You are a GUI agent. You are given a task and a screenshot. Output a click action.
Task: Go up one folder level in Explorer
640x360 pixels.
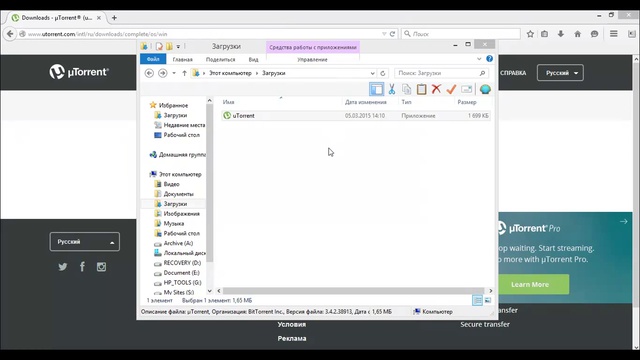184,73
